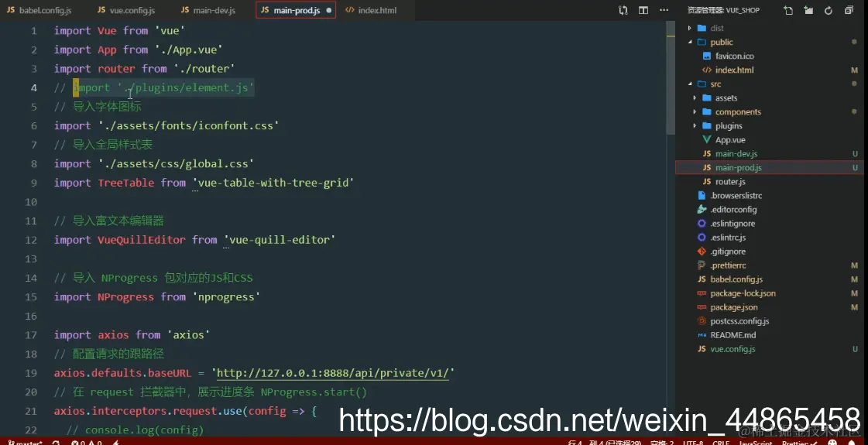Open babel.config.js in the explorer tree
This screenshot has height=445, width=868.
click(x=736, y=279)
